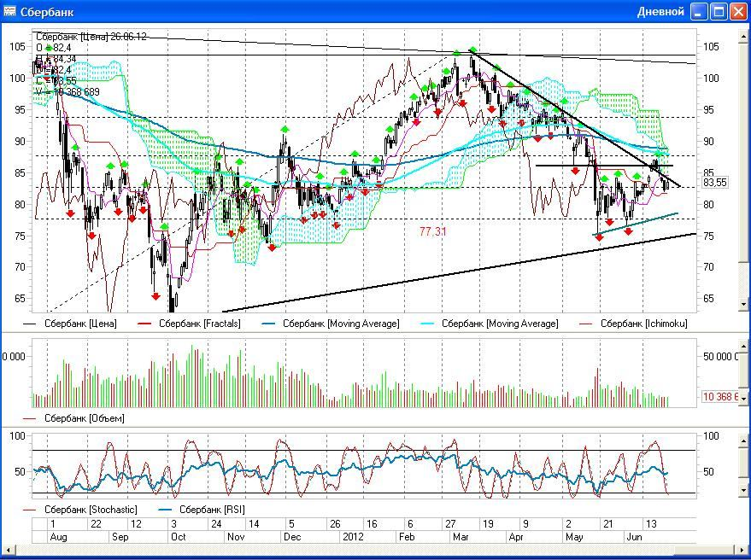Click the volume pane scroll-down arrow

744,398
